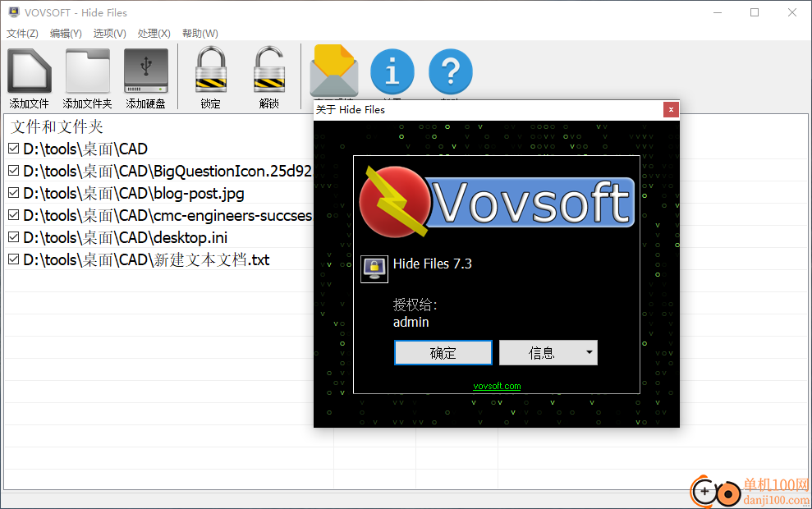Click the Add Drive (添加硬盘) toolbar icon
The width and height of the screenshot is (812, 509).
point(146,71)
